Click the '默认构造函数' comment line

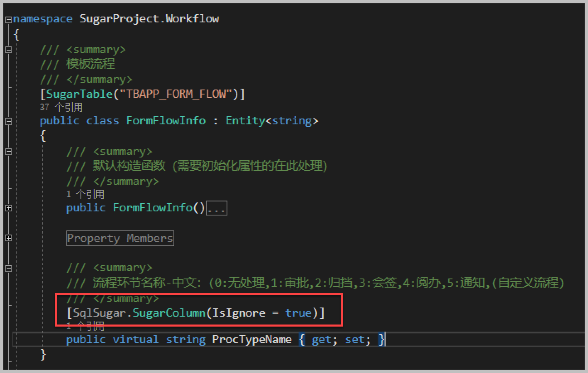pyautogui.click(x=197, y=166)
